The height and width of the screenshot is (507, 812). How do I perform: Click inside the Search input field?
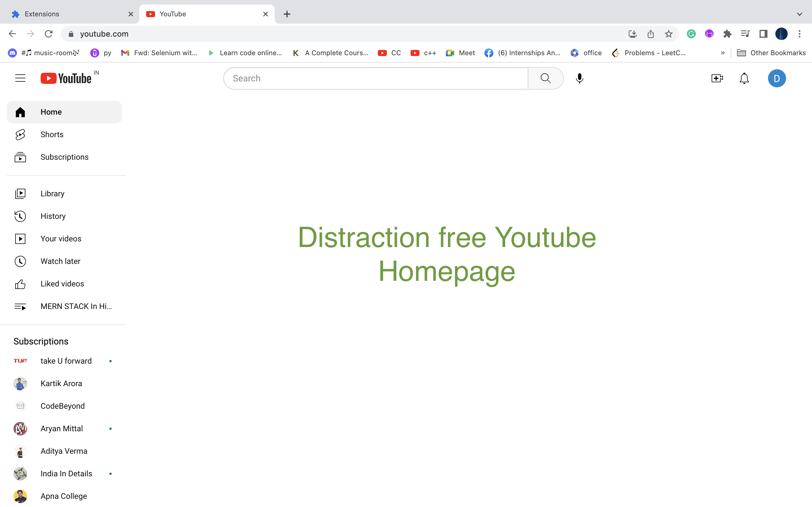click(369, 78)
